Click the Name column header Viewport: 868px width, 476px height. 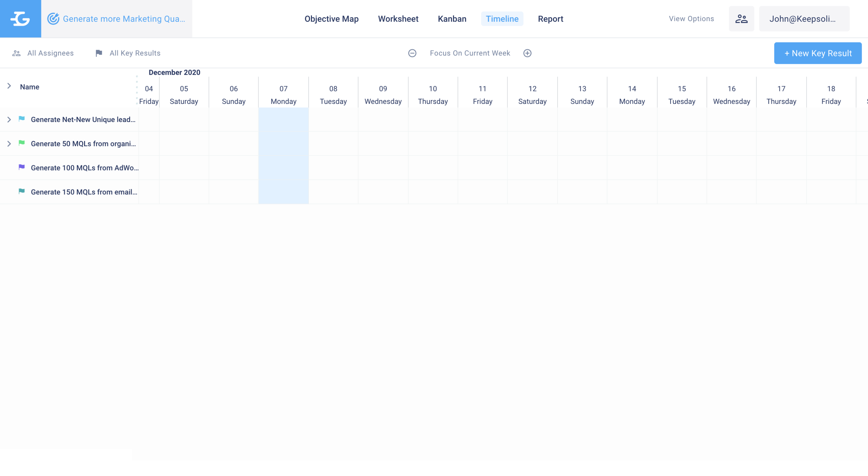pos(30,87)
